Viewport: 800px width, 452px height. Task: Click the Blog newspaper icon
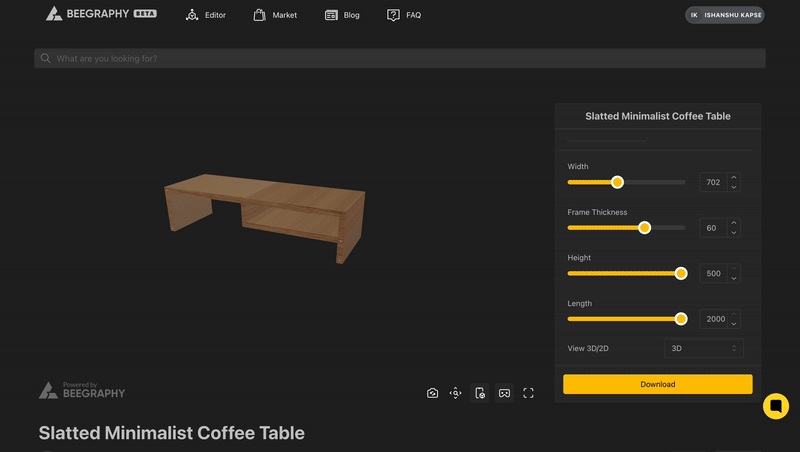click(x=331, y=15)
